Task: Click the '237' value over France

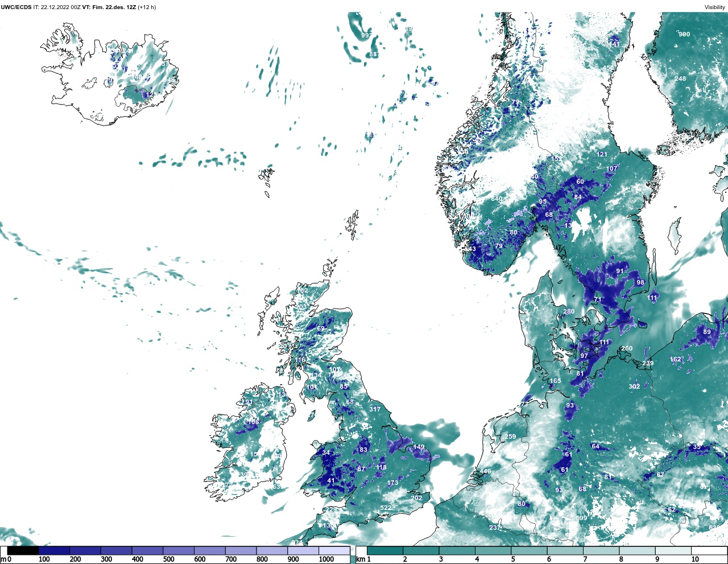Action: (x=495, y=528)
